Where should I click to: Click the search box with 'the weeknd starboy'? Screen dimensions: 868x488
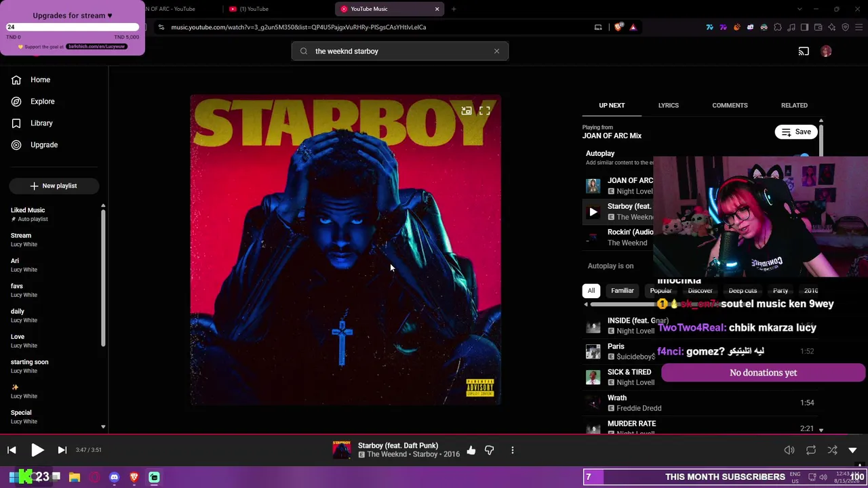click(400, 51)
